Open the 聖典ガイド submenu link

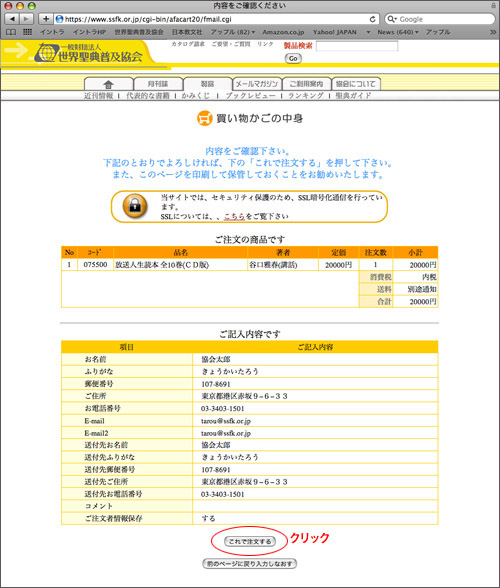tap(353, 96)
